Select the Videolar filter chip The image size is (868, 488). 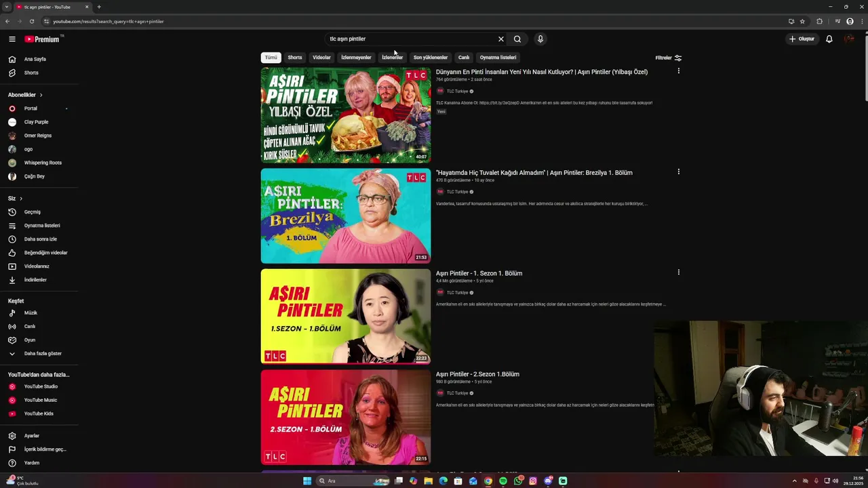coord(321,58)
